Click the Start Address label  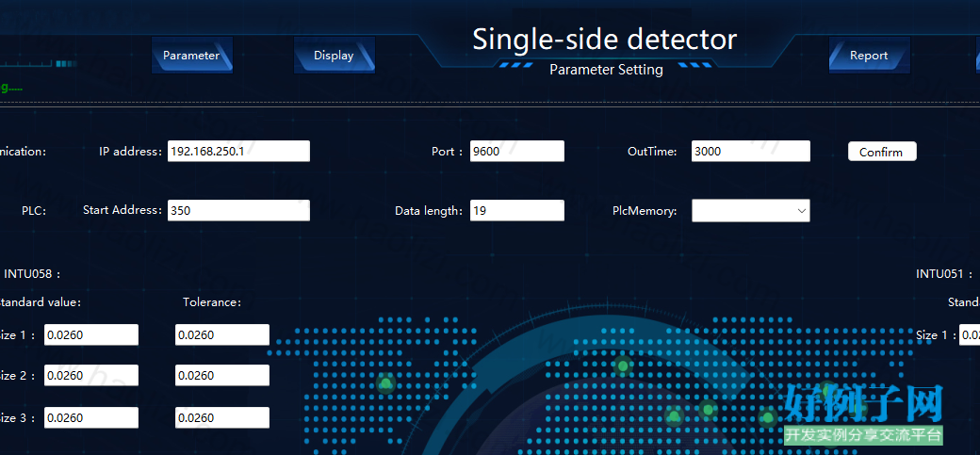[x=122, y=210]
